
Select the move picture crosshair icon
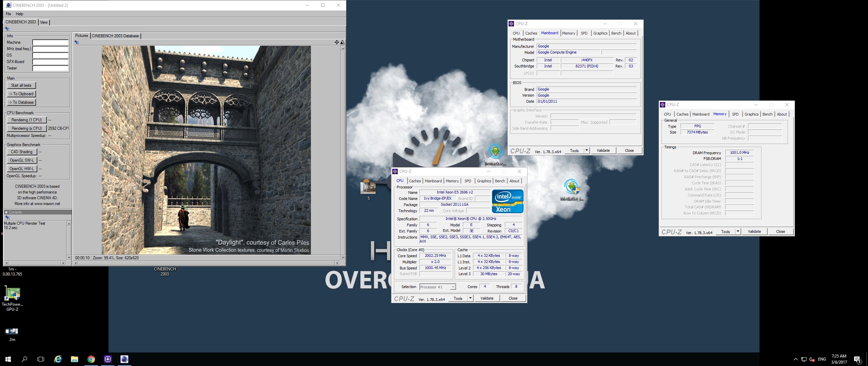pyautogui.click(x=337, y=42)
